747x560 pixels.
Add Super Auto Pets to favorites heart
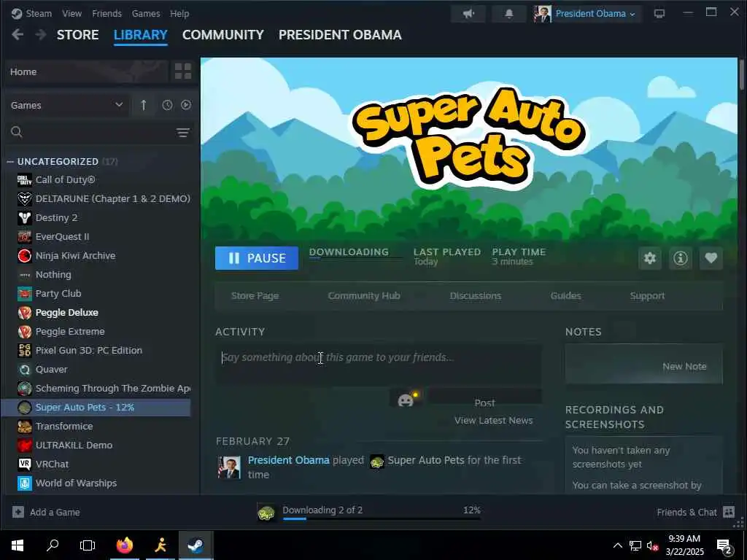click(711, 258)
